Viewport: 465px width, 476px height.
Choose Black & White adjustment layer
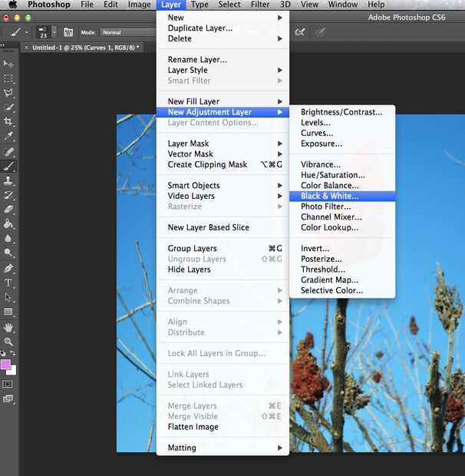click(x=342, y=196)
